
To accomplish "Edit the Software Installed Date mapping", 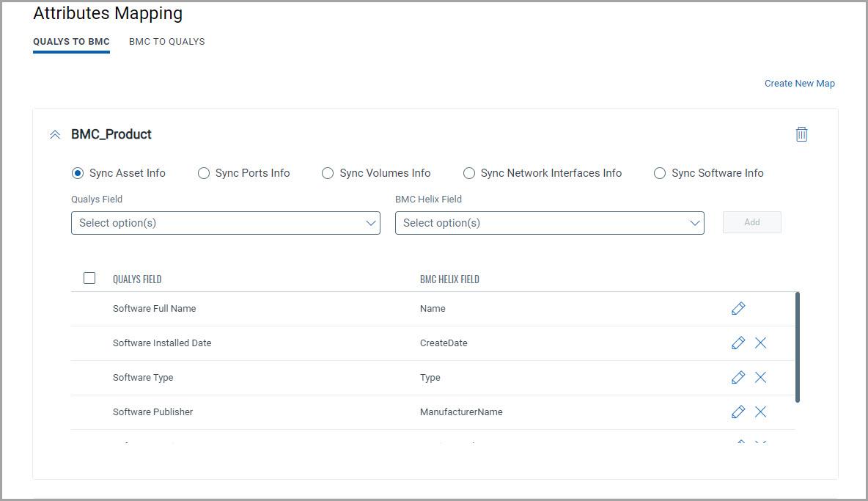I will [738, 343].
